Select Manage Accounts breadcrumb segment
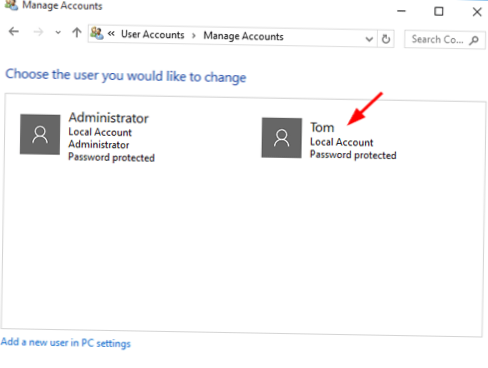The width and height of the screenshot is (488, 368). tap(243, 36)
